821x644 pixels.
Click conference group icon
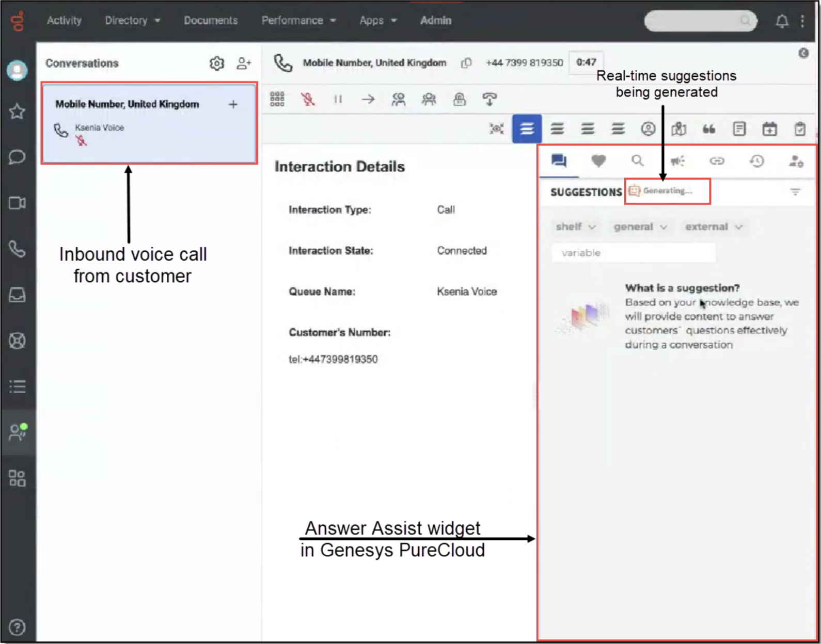pyautogui.click(x=429, y=99)
